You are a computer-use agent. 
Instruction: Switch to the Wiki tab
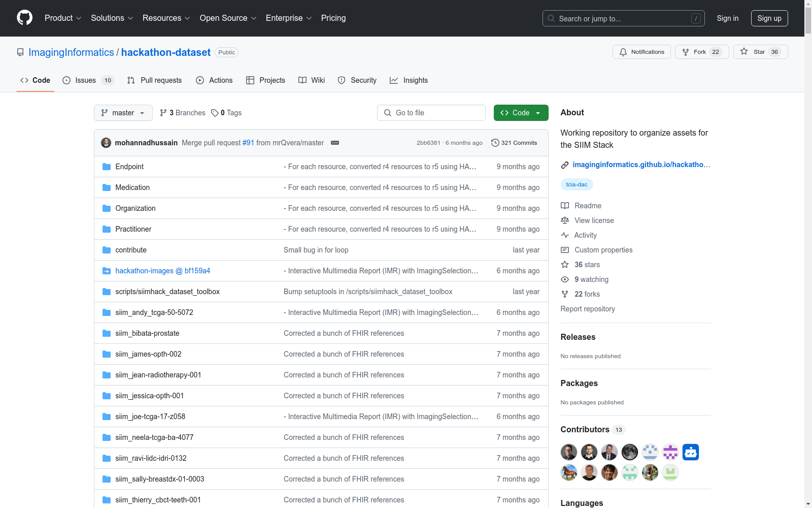pyautogui.click(x=312, y=80)
